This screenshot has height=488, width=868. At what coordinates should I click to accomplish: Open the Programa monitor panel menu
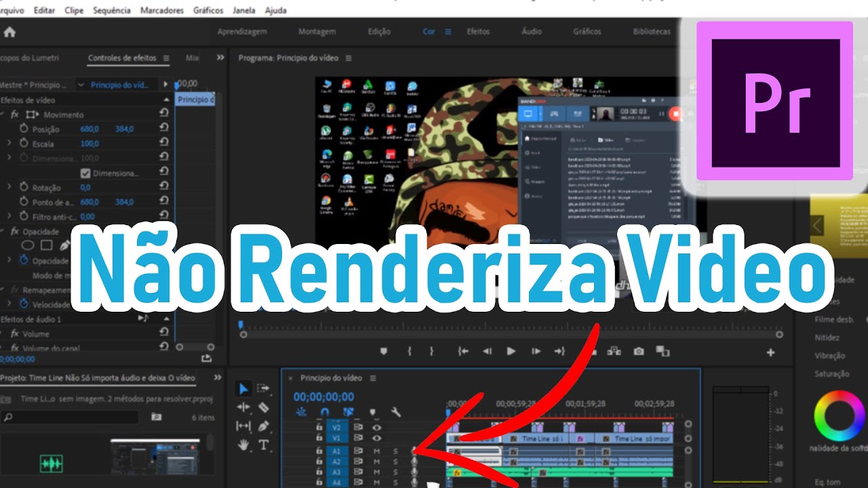(x=349, y=58)
